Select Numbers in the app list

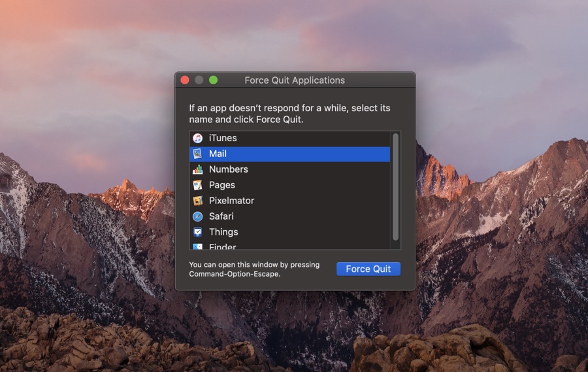(290, 169)
